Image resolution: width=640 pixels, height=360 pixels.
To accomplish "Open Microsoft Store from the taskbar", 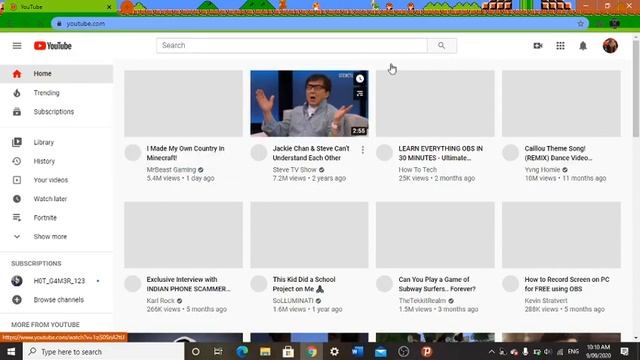I will click(288, 351).
